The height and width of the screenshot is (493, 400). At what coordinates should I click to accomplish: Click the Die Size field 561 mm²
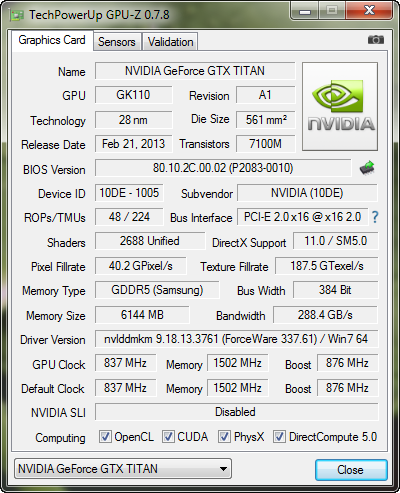(266, 120)
